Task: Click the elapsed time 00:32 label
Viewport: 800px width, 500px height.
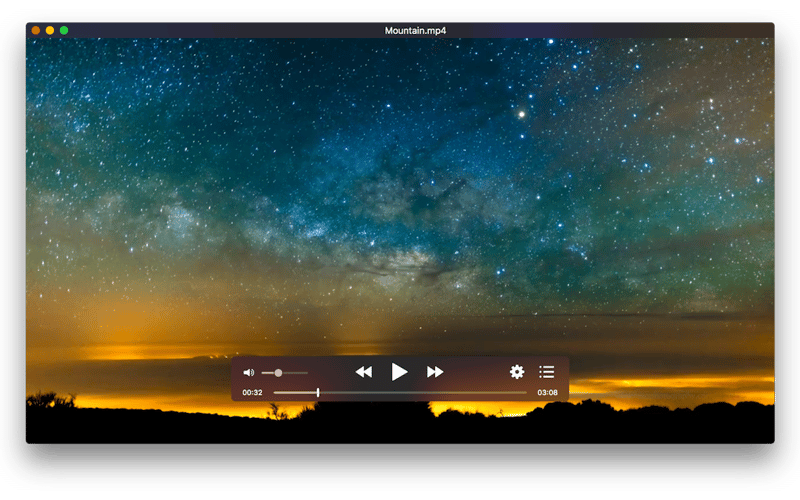Action: (x=252, y=392)
